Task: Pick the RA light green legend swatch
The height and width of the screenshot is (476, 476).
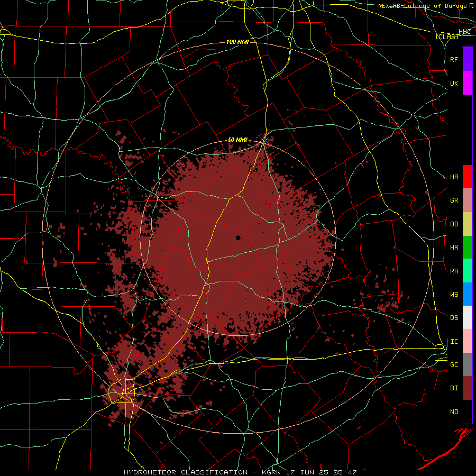Action: click(x=467, y=271)
